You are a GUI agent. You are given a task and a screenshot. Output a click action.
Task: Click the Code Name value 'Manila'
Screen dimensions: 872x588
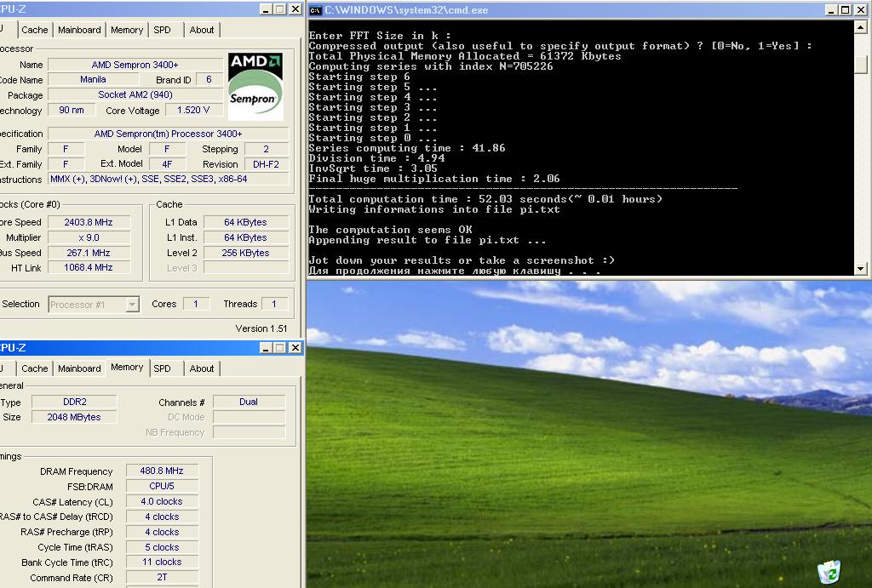(93, 79)
